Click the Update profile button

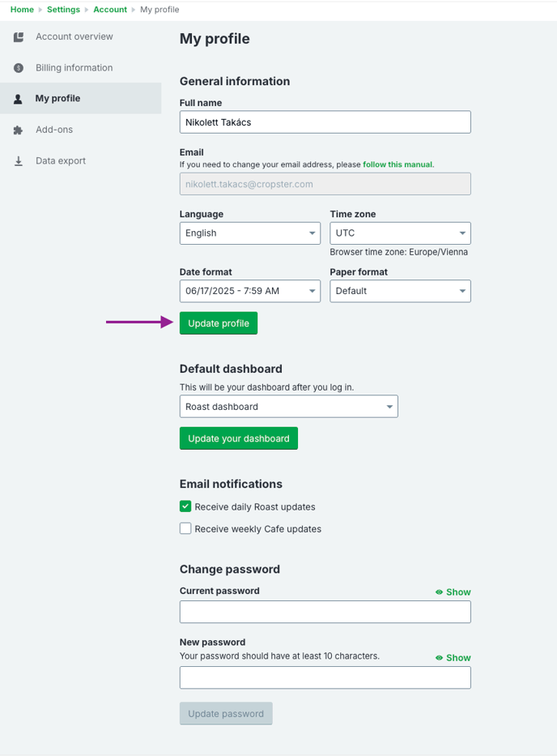(x=219, y=323)
